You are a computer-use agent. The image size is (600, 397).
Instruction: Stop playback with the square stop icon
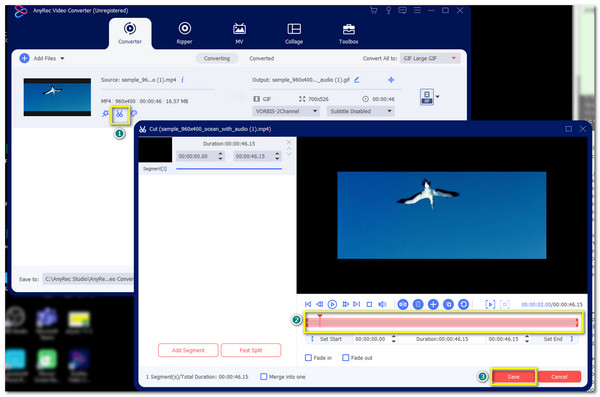(369, 304)
